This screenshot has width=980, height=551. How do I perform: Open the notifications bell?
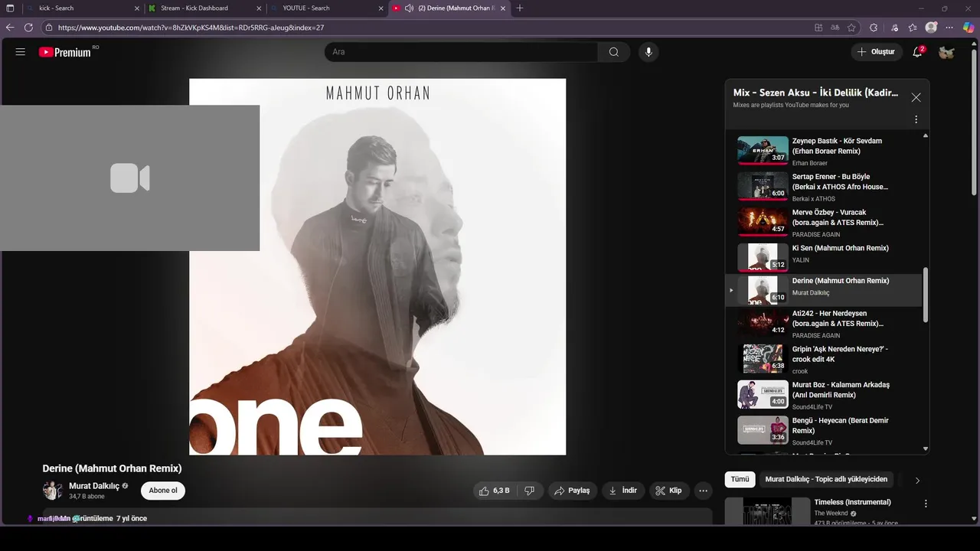[x=918, y=52]
